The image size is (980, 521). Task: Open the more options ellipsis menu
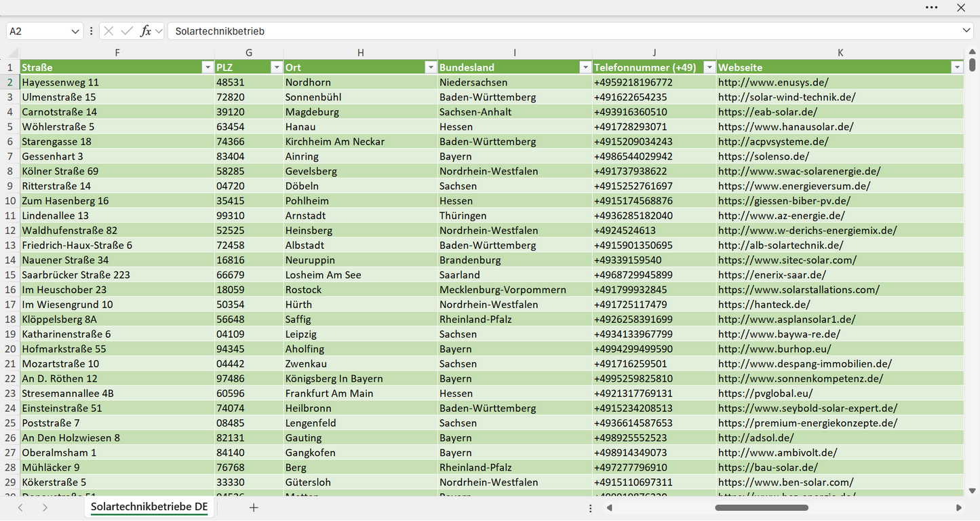click(x=932, y=7)
